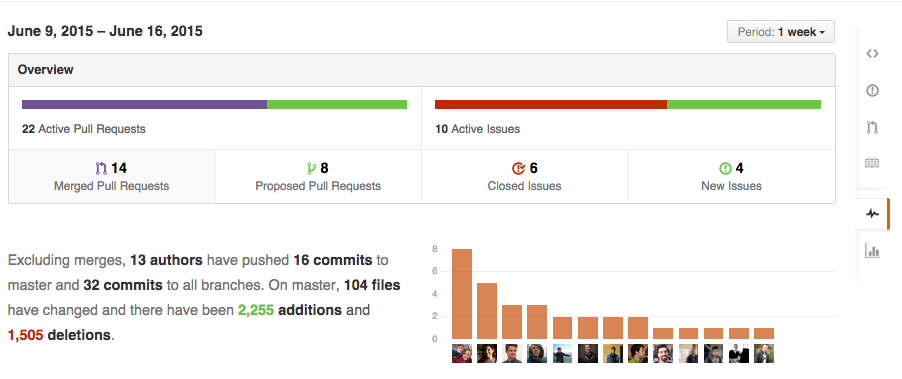Click the closed issues red icon
The height and width of the screenshot is (379, 902).
[x=518, y=169]
